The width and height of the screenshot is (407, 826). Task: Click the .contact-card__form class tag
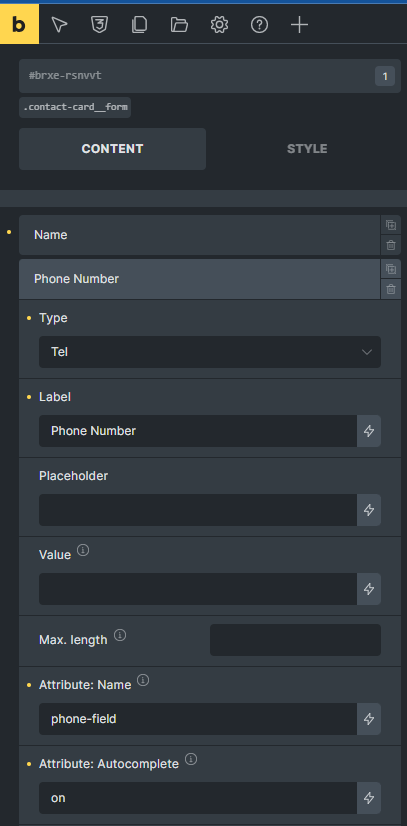tap(75, 107)
